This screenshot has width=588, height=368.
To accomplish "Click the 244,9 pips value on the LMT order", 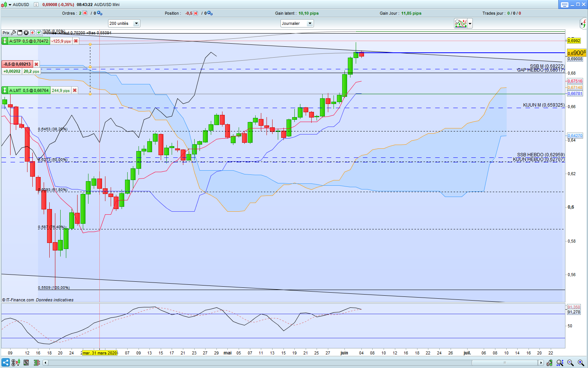I will (61, 90).
